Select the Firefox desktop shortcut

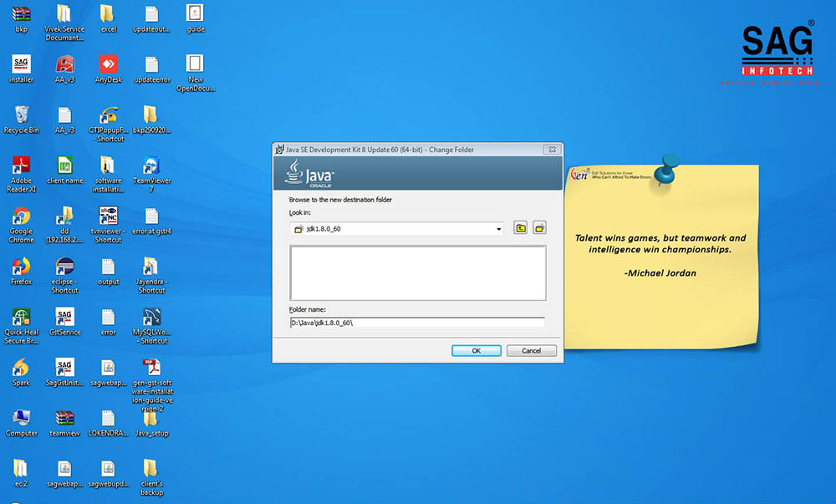[22, 267]
